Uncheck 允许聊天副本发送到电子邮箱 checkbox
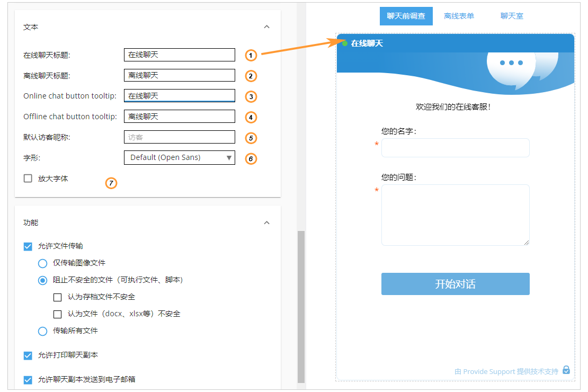Screen dimensions: 588x392 (28, 380)
